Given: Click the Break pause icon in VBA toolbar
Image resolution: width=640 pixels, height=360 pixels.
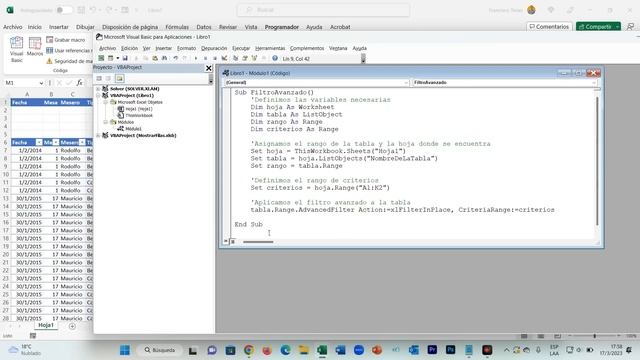Looking at the screenshot, I should point(205,58).
